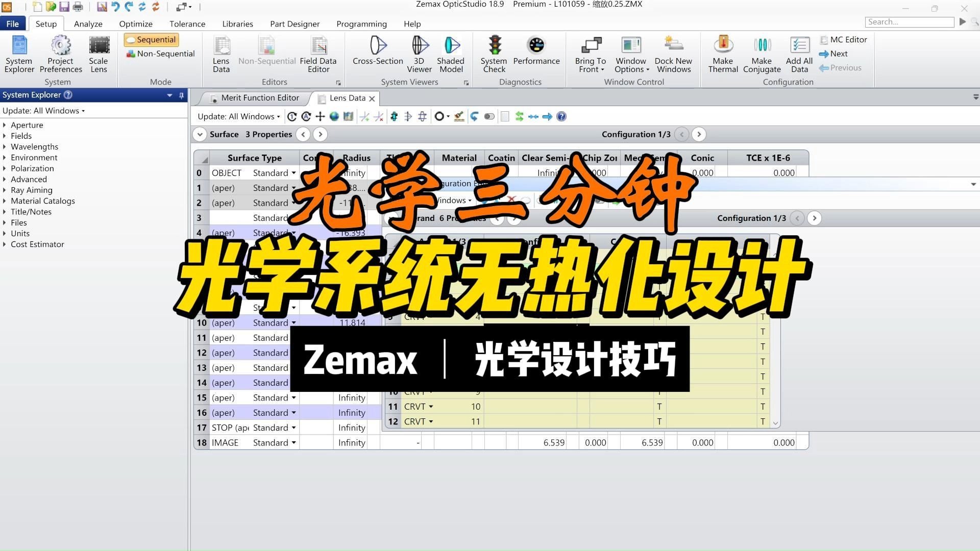Screen dimensions: 980x551
Task: Click the Make Thermal tool
Action: (x=723, y=54)
